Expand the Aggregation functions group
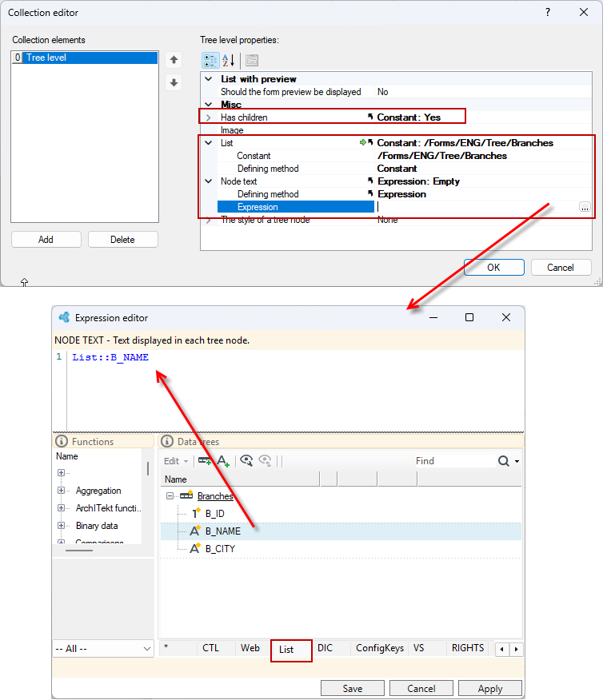The height and width of the screenshot is (700, 603). point(61,490)
